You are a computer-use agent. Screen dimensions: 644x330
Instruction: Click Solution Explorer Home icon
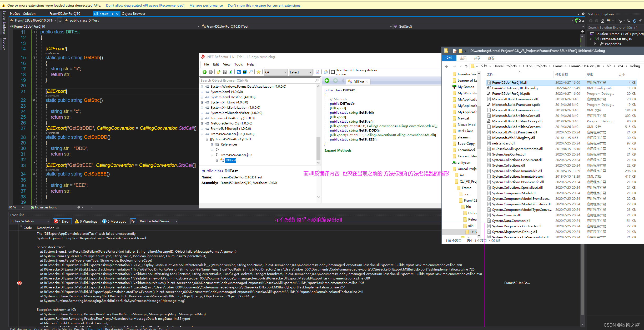coord(602,21)
